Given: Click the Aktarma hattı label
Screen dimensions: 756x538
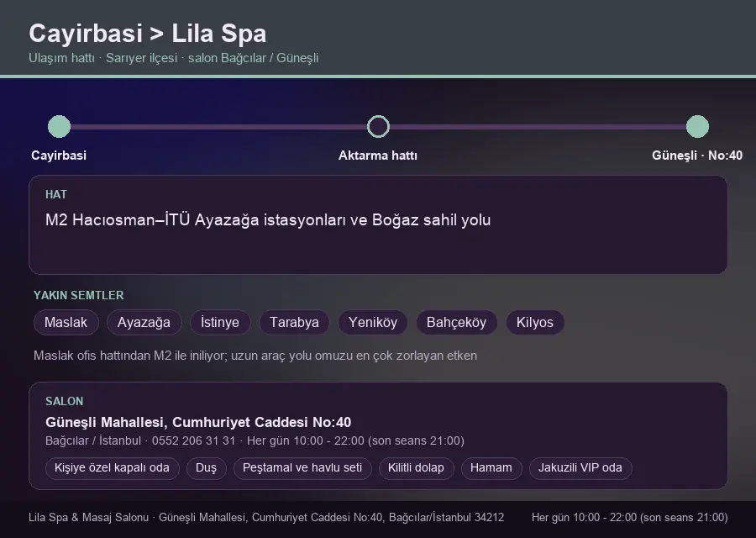Looking at the screenshot, I should tap(378, 156).
